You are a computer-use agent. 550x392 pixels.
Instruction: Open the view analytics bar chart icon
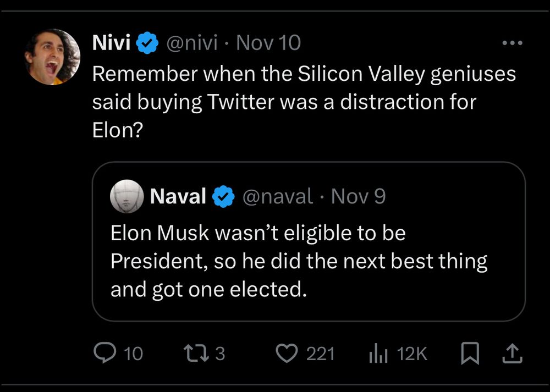(x=378, y=353)
